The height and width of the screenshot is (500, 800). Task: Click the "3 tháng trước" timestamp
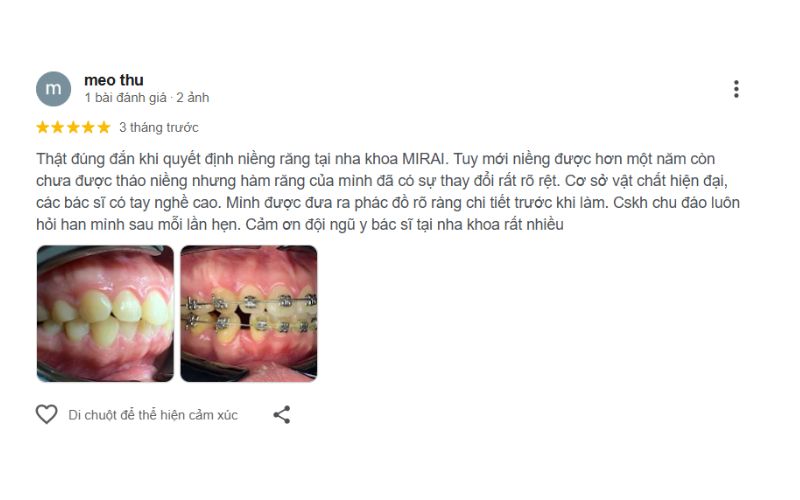coord(159,128)
